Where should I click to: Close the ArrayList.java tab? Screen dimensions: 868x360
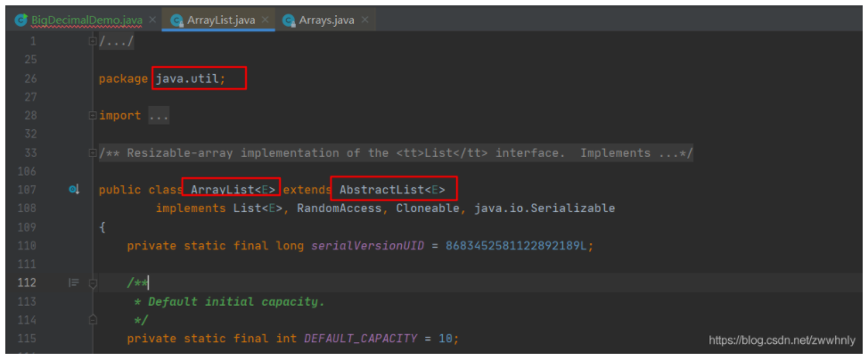click(x=266, y=20)
